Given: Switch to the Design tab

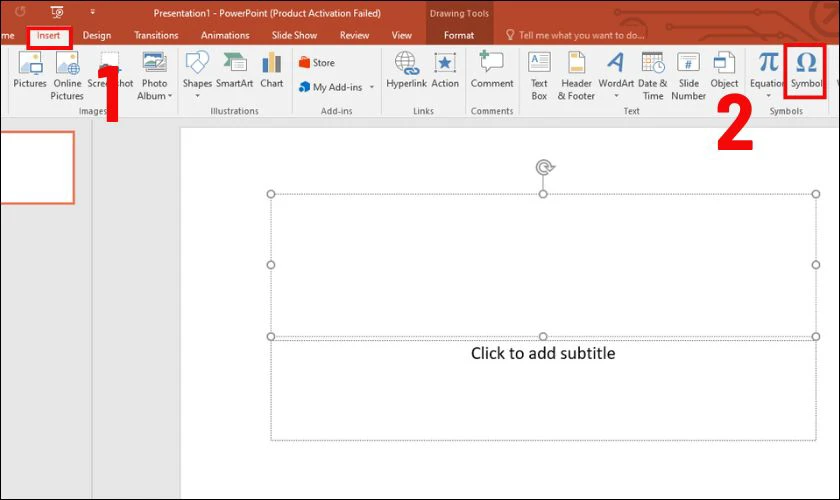Looking at the screenshot, I should click(x=97, y=35).
